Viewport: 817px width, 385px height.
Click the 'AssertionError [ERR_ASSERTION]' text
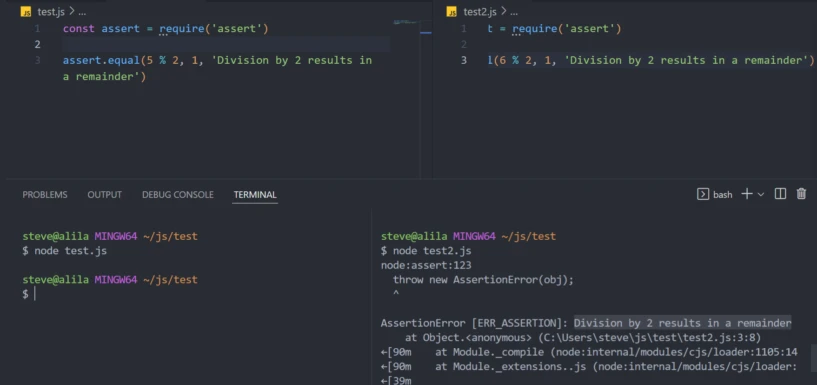tap(474, 323)
